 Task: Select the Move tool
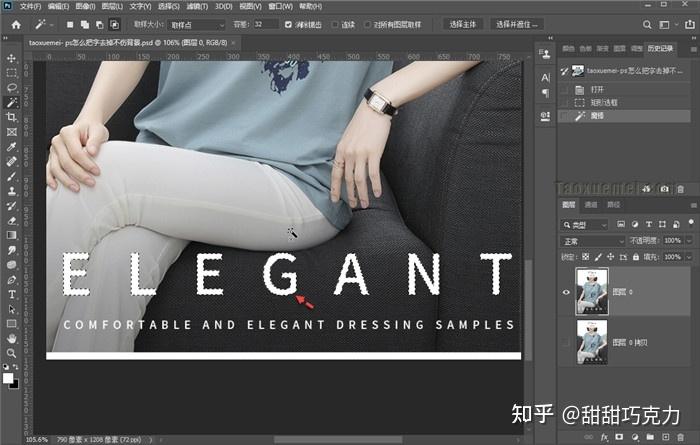pyautogui.click(x=12, y=58)
